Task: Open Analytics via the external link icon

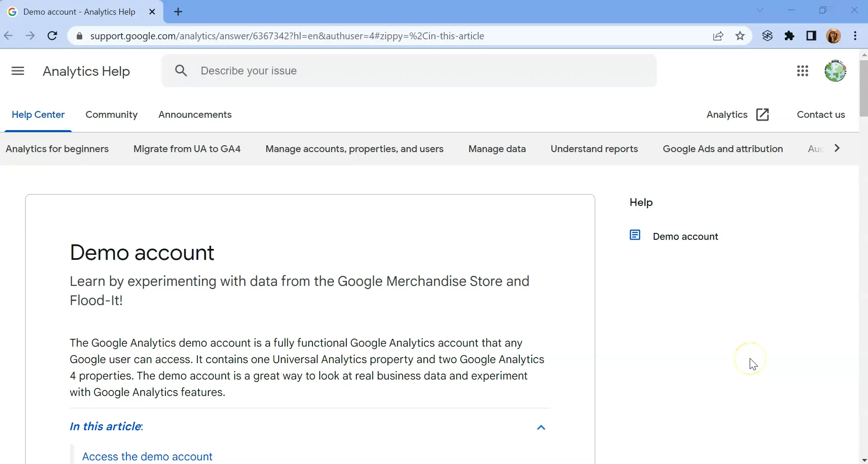Action: click(x=762, y=115)
